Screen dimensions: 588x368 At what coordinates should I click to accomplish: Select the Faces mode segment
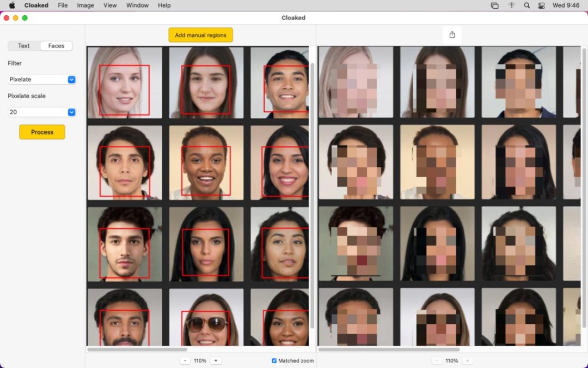coord(56,46)
